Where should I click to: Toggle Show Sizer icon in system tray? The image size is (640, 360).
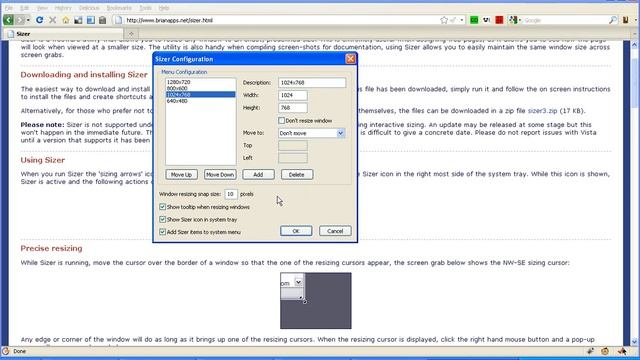(x=162, y=219)
